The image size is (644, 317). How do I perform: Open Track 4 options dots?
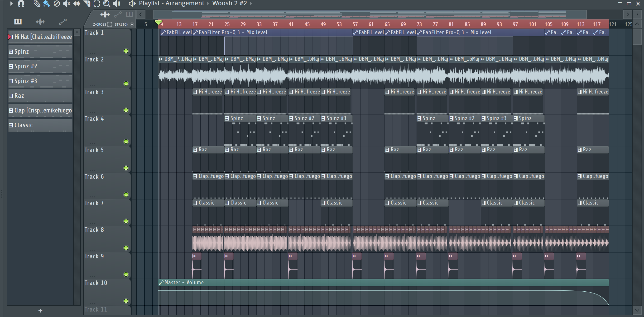point(93,144)
